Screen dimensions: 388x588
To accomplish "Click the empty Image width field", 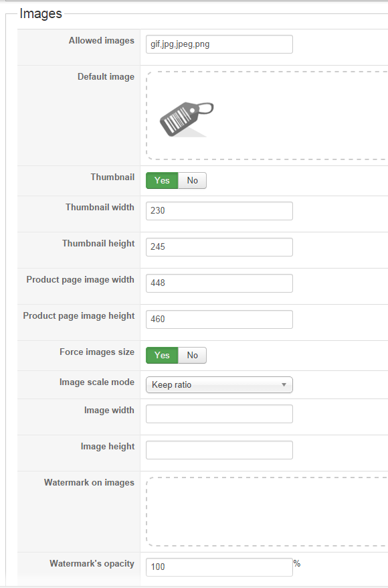I will pos(219,414).
